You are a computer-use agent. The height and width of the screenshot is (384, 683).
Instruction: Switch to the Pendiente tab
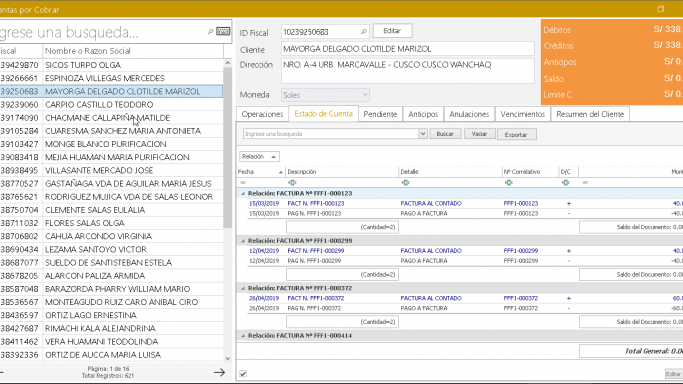click(x=380, y=114)
